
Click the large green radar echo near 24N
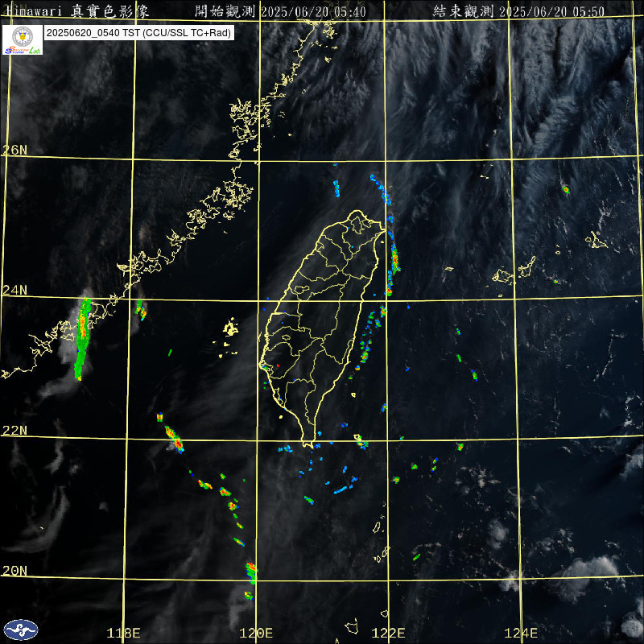coord(83,339)
